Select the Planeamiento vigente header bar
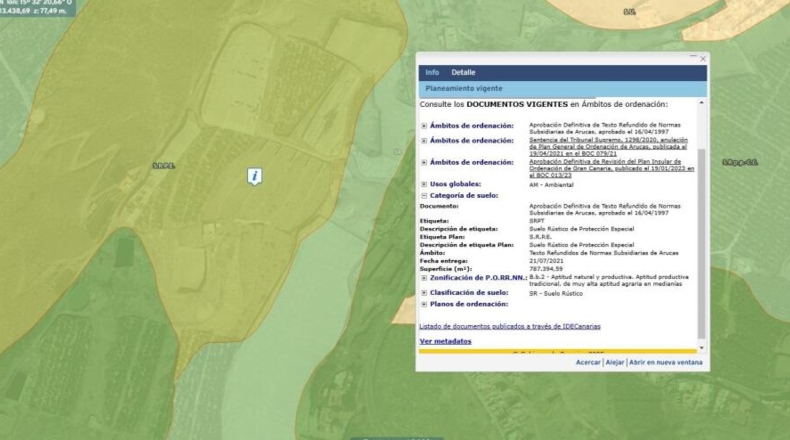The image size is (790, 440). pyautogui.click(x=562, y=89)
